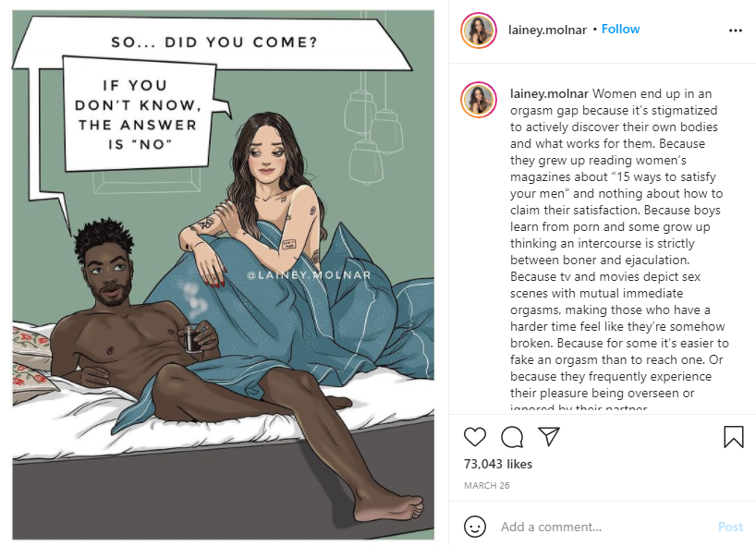Open comments with the speech bubble icon

[x=512, y=437]
